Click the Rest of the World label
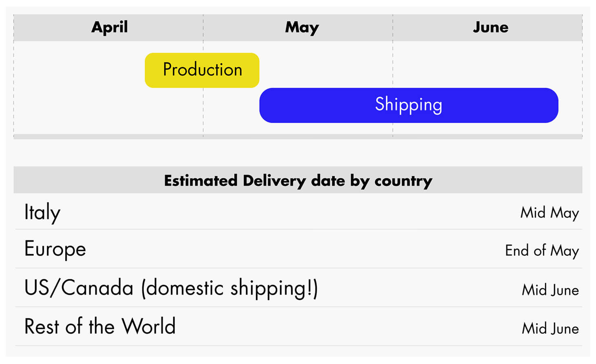This screenshot has height=364, width=596. click(100, 327)
